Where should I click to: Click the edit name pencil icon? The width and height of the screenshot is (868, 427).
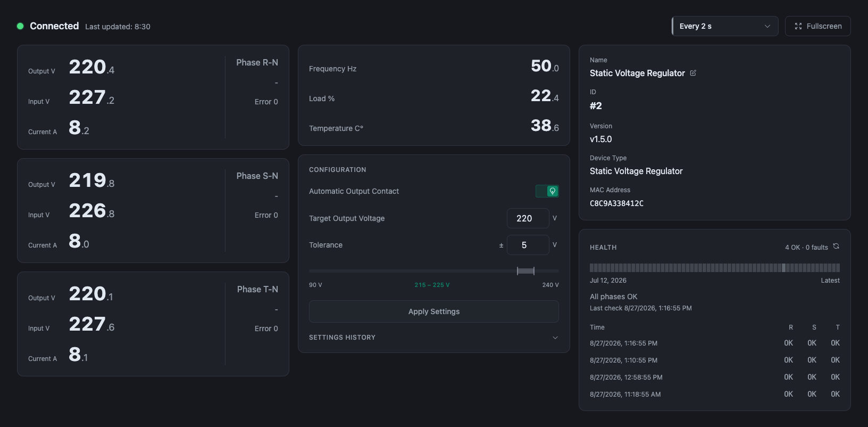(693, 73)
